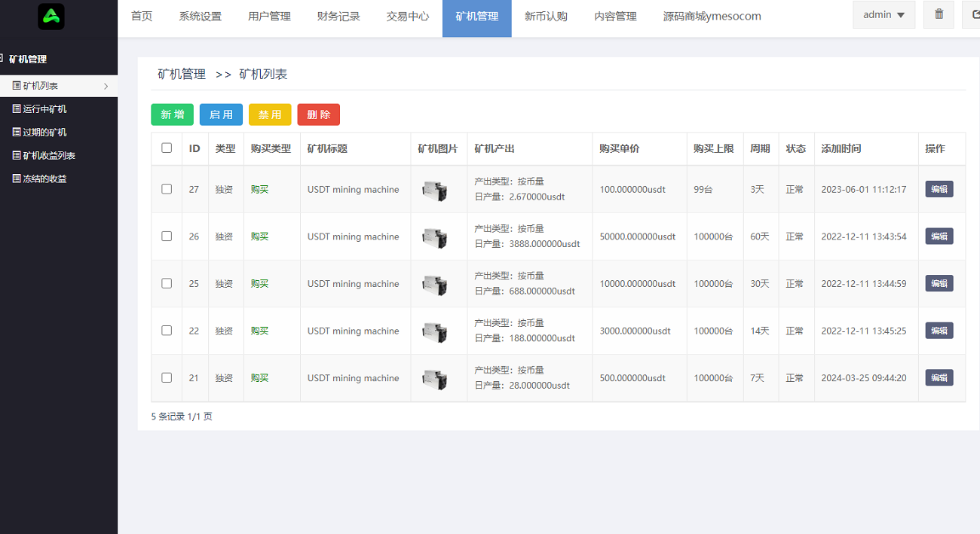This screenshot has height=534, width=980.
Task: Click the blue 启用 button
Action: point(221,114)
